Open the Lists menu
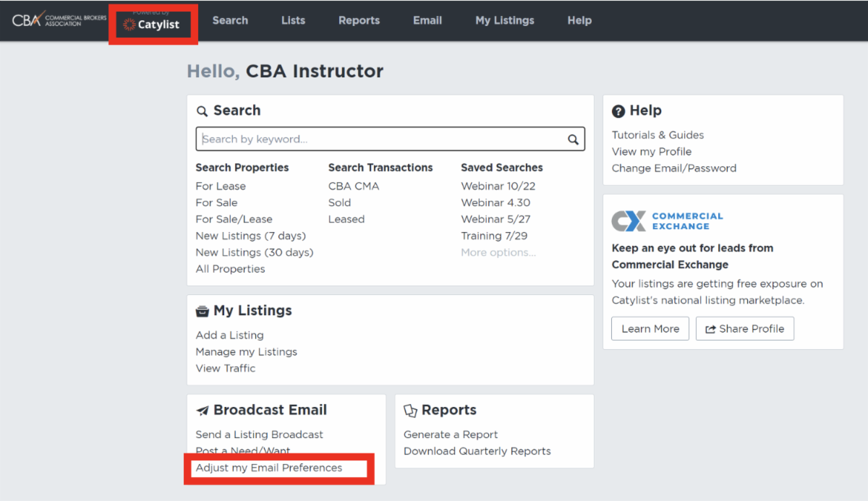Viewport: 868px width, 501px height. (x=293, y=20)
